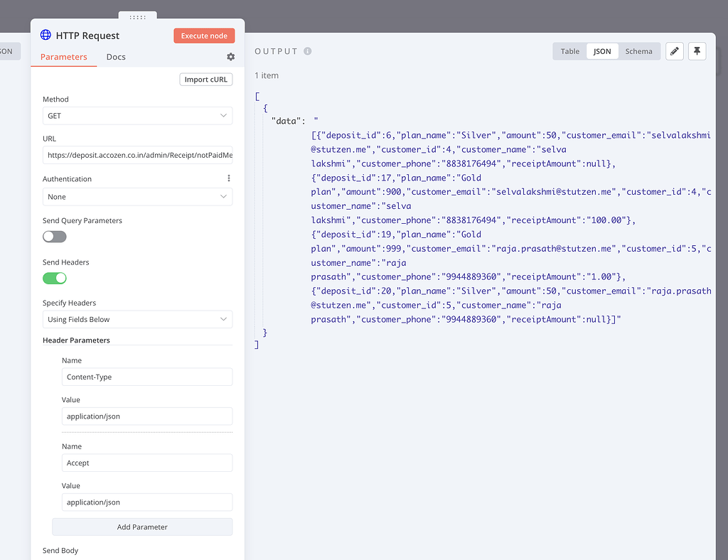Click the Execute node button
This screenshot has width=728, height=560.
[x=204, y=35]
